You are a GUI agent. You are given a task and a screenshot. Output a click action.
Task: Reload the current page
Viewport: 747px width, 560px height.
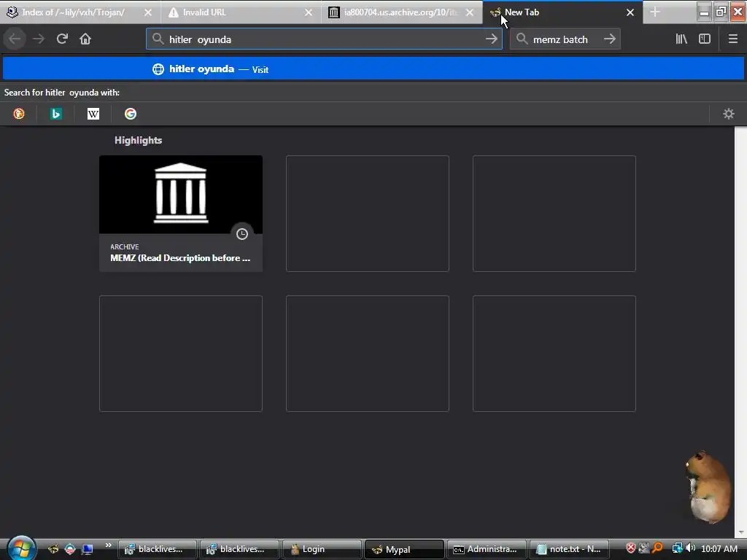(x=62, y=39)
